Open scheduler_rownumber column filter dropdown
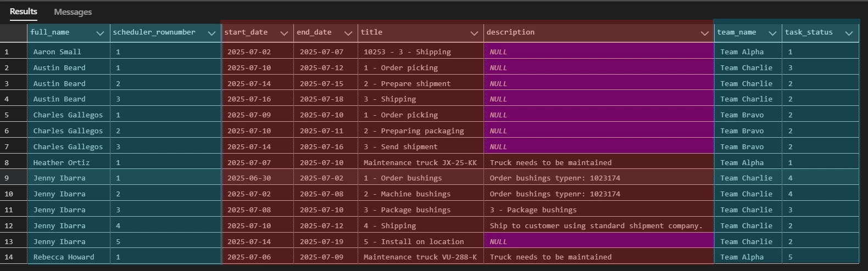Screen dimensions: 868x271 pyautogui.click(x=212, y=33)
